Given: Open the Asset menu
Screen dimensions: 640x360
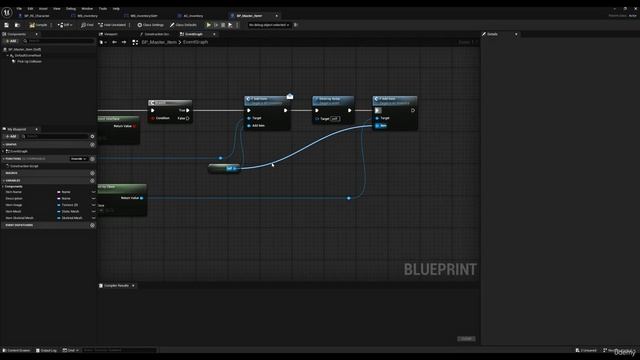Looking at the screenshot, I should [43, 9].
